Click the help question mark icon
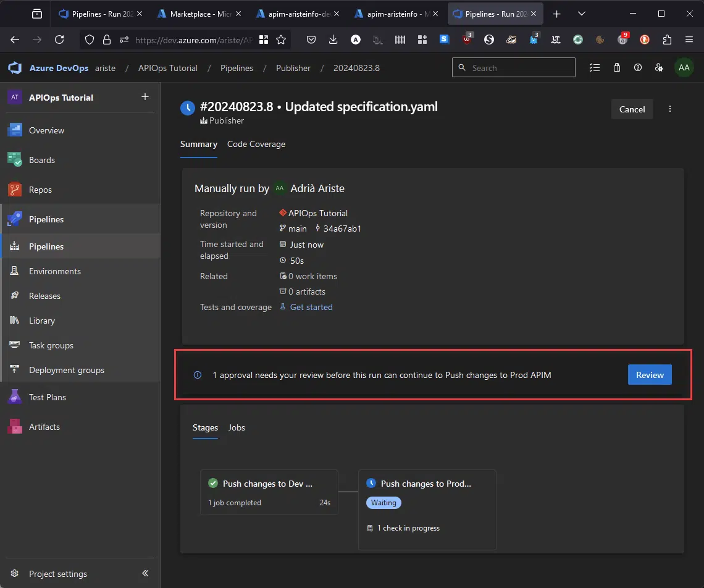 tap(638, 68)
